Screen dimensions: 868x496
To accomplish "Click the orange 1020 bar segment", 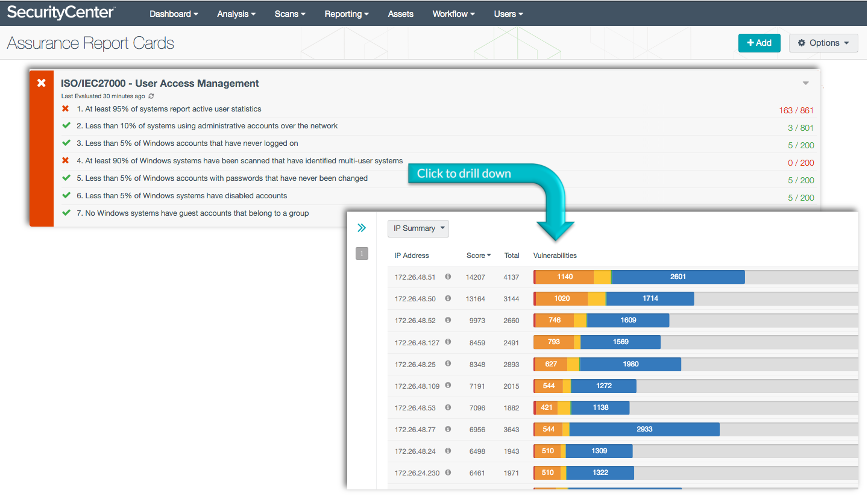I will [x=562, y=298].
